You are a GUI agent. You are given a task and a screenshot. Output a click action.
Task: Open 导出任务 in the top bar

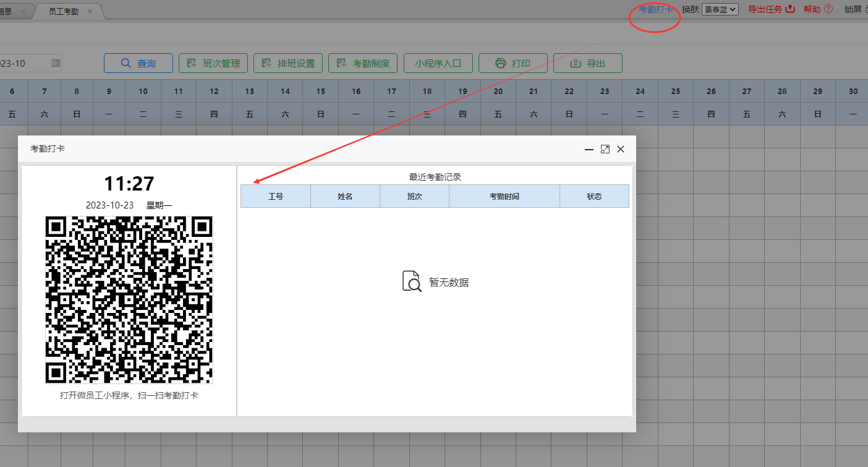tap(771, 9)
